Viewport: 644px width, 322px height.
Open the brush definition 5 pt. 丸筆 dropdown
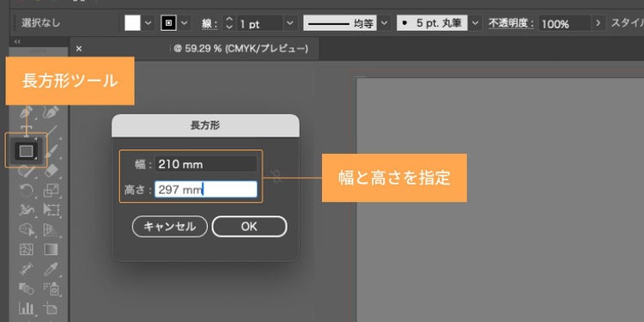(x=475, y=23)
